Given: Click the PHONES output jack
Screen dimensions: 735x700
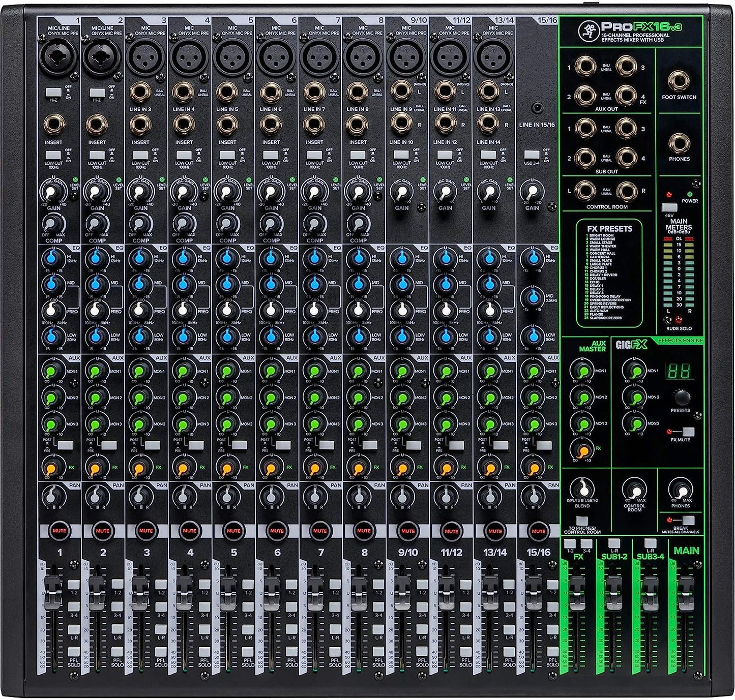Looking at the screenshot, I should point(679,143).
